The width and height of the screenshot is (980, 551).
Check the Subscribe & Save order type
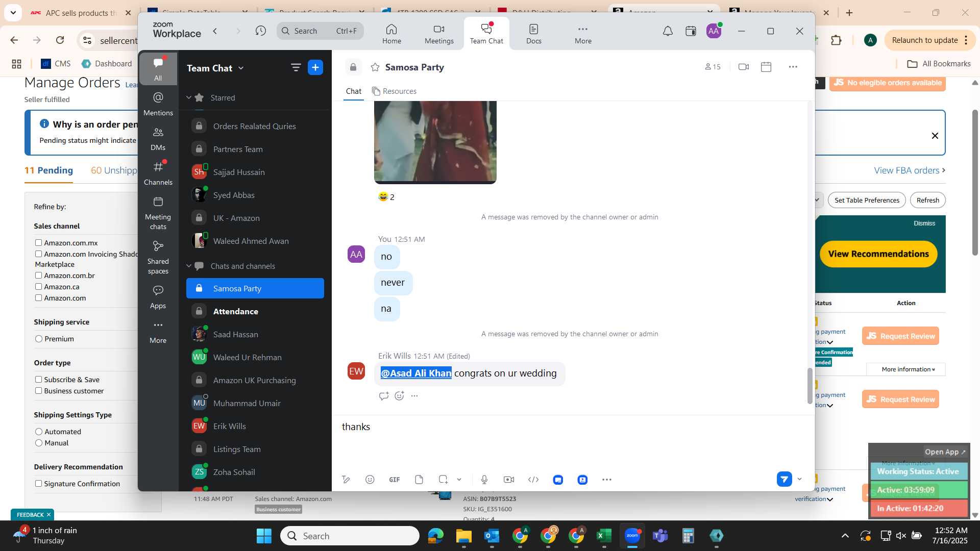click(38, 380)
